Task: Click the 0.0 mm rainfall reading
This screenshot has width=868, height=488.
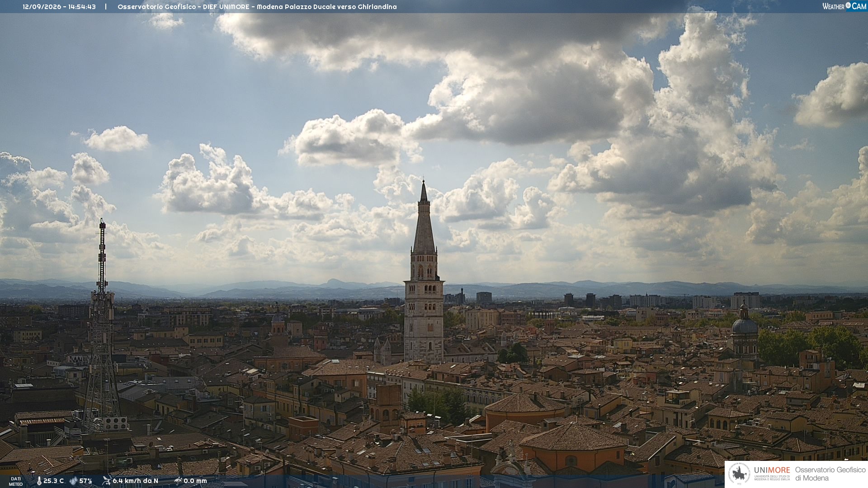Action: [195, 481]
